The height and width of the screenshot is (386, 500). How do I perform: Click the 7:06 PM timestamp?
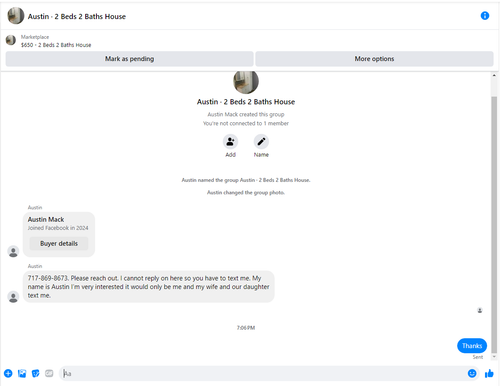click(x=246, y=328)
